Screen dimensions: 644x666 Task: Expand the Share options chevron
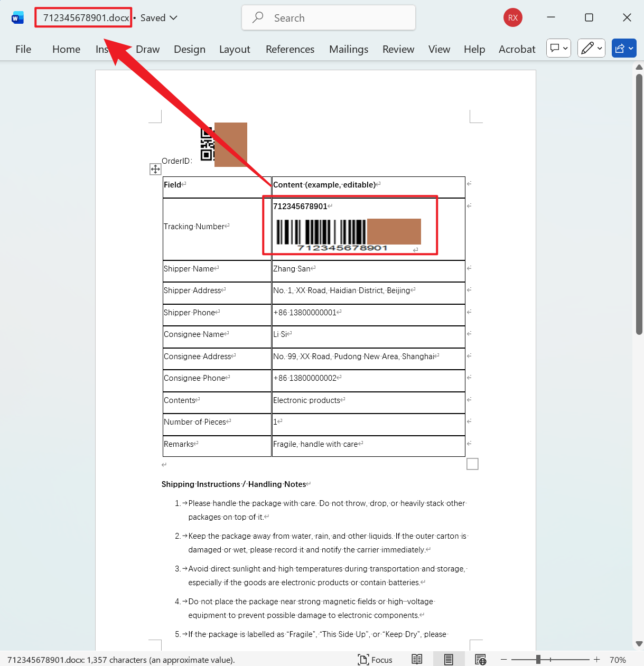[630, 48]
